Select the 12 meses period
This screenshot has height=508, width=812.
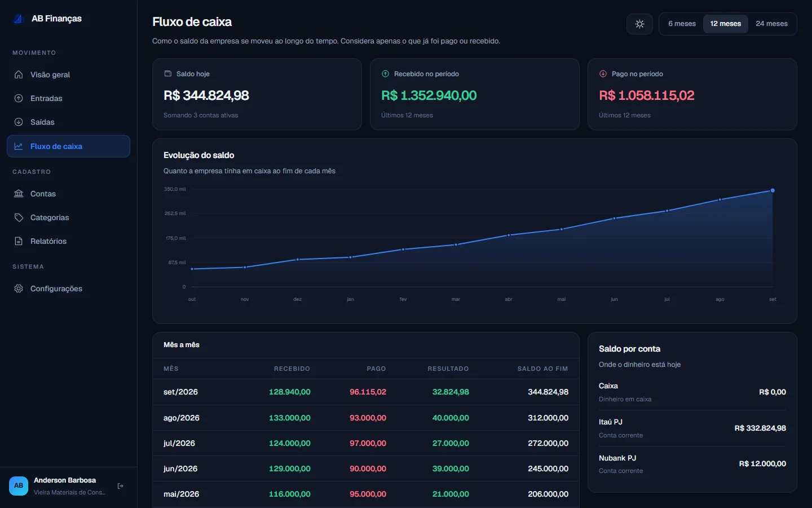pyautogui.click(x=726, y=24)
